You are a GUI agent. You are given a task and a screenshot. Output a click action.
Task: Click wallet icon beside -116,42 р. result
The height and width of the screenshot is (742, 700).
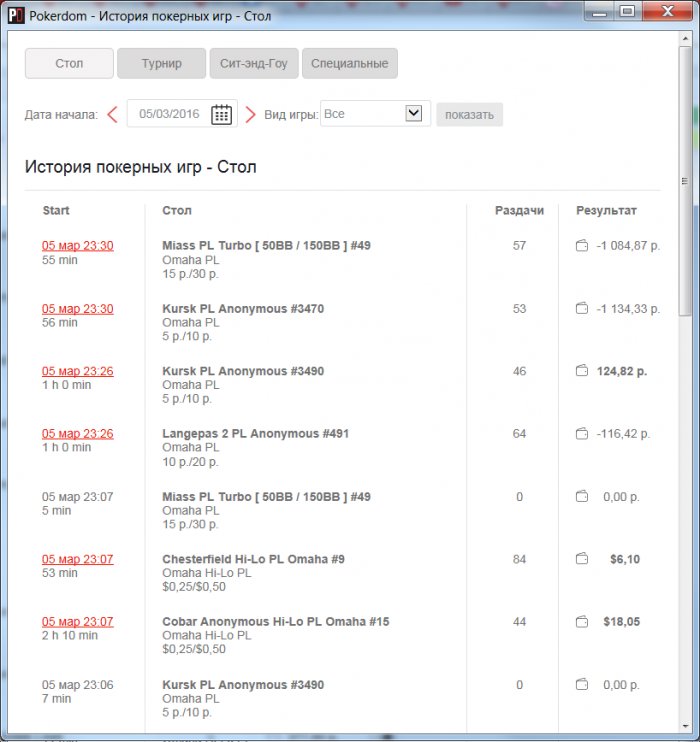[x=582, y=433]
